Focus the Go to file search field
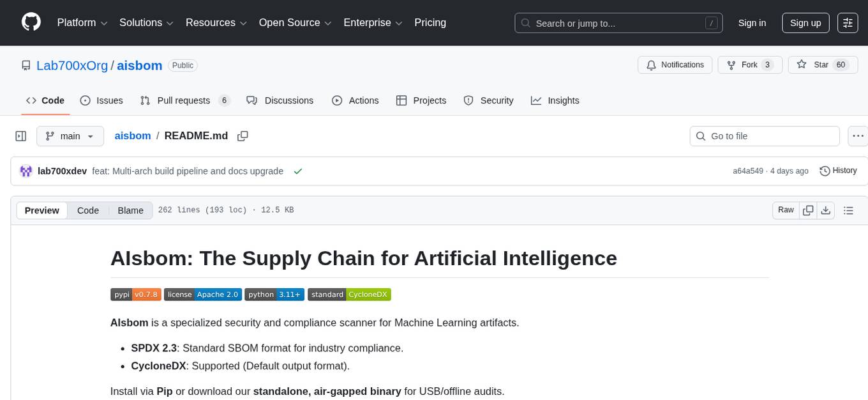 point(765,136)
